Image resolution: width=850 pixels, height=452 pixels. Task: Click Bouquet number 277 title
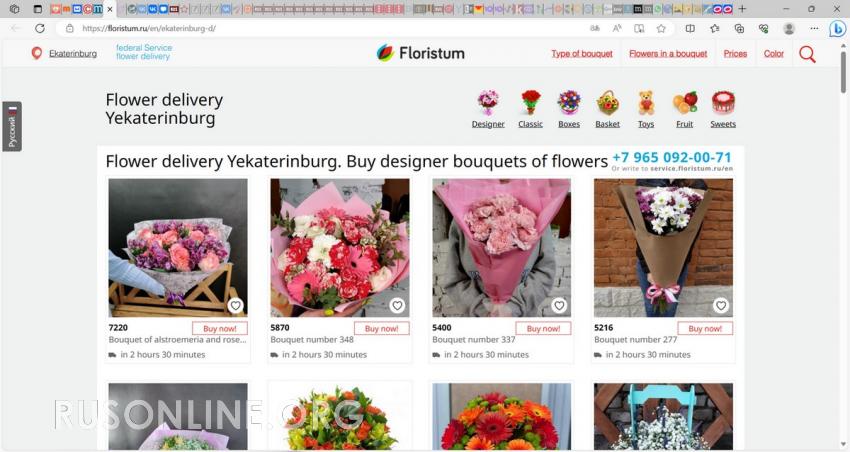(x=635, y=340)
